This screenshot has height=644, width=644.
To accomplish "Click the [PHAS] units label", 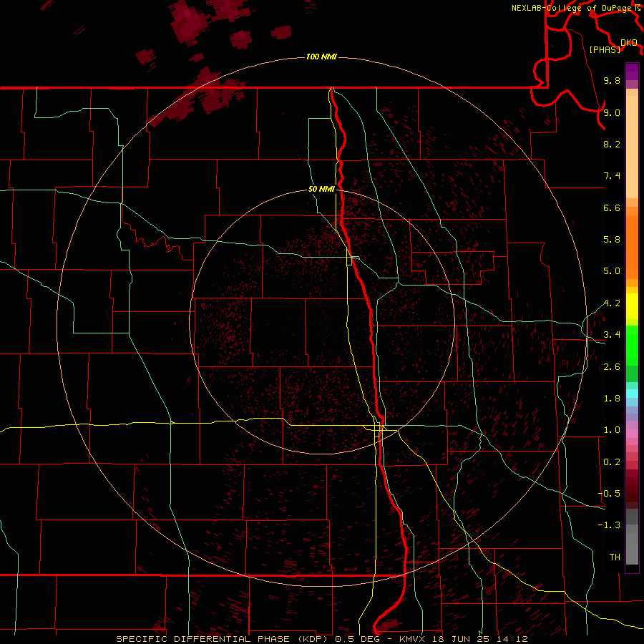I will (605, 49).
